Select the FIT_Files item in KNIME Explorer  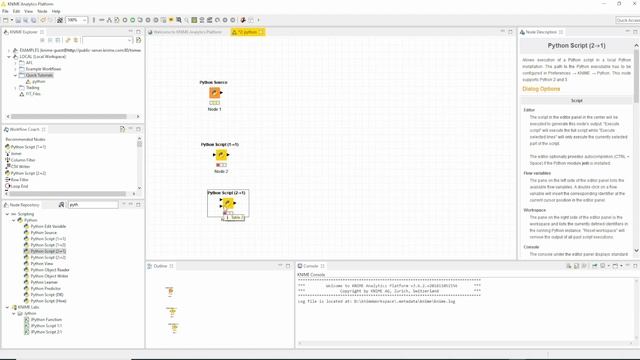(33, 94)
